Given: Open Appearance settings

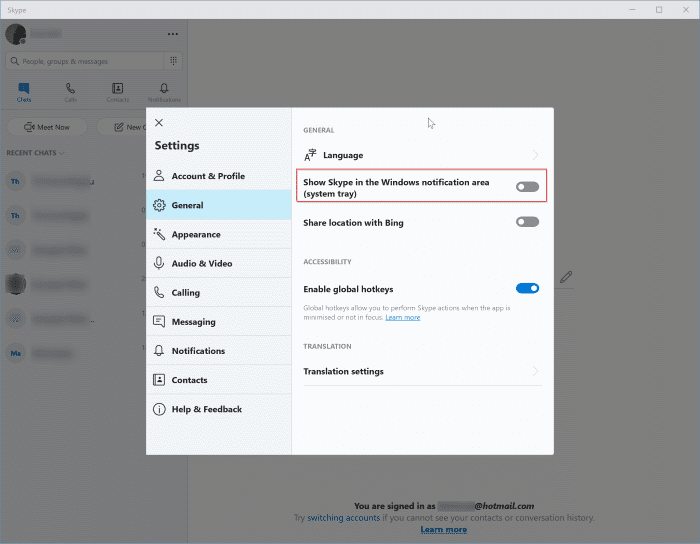Looking at the screenshot, I should tap(219, 234).
